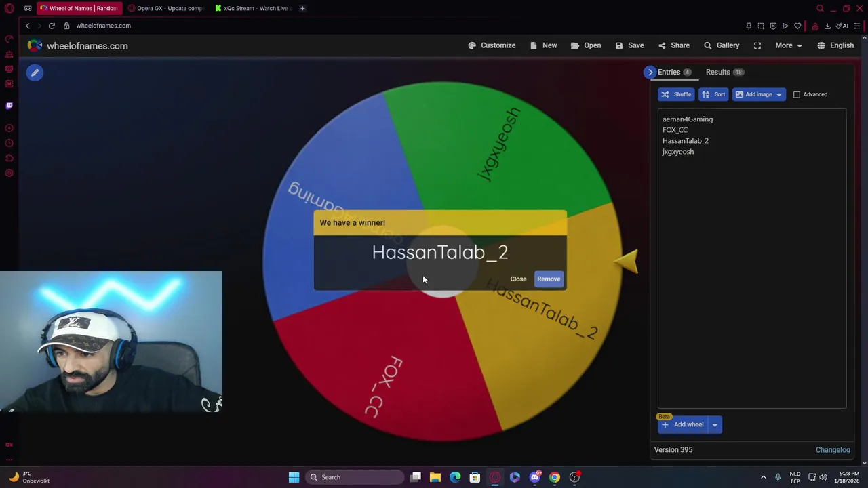The image size is (868, 488).
Task: Open the Gallery
Action: click(x=722, y=45)
